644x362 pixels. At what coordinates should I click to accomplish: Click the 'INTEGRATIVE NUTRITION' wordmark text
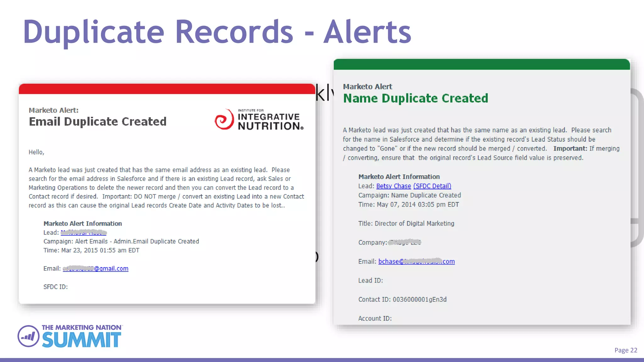[270, 121]
